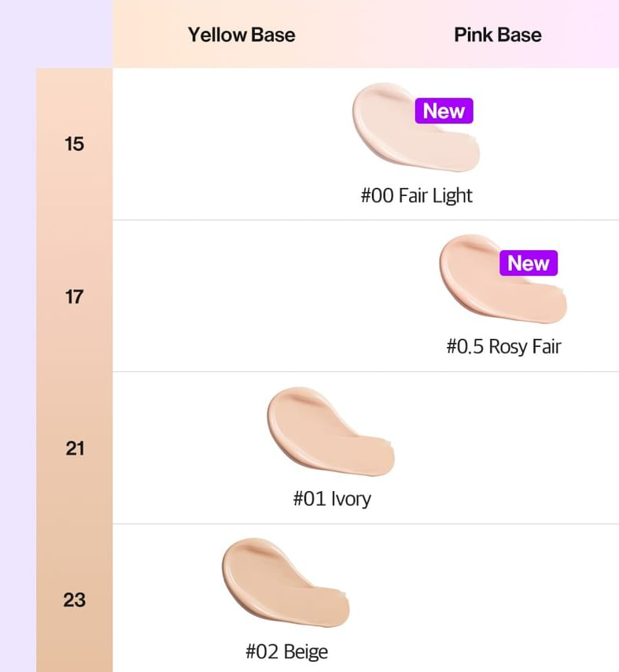Viewport: 619px width, 672px height.
Task: Click the "#00 Fair Light" text label
Action: pyautogui.click(x=416, y=195)
